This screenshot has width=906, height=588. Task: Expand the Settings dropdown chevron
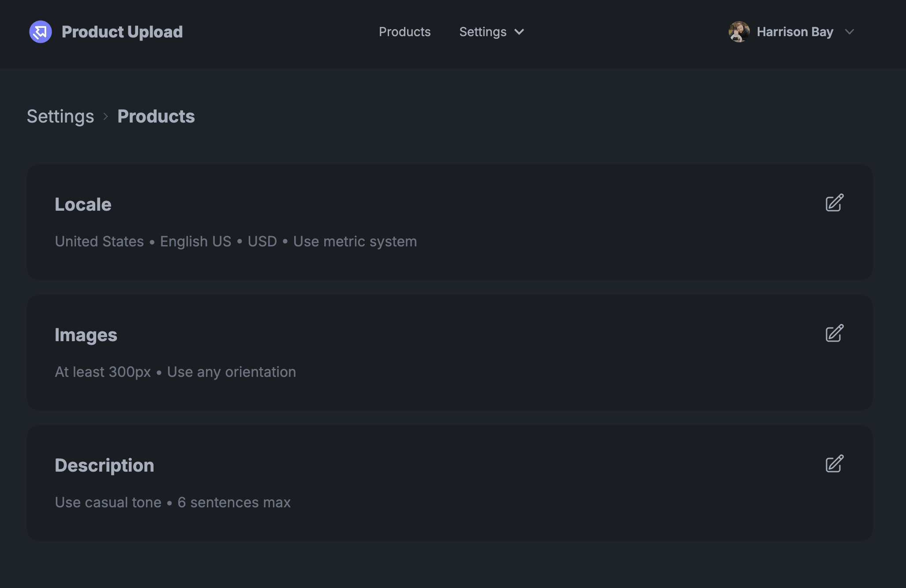click(519, 32)
